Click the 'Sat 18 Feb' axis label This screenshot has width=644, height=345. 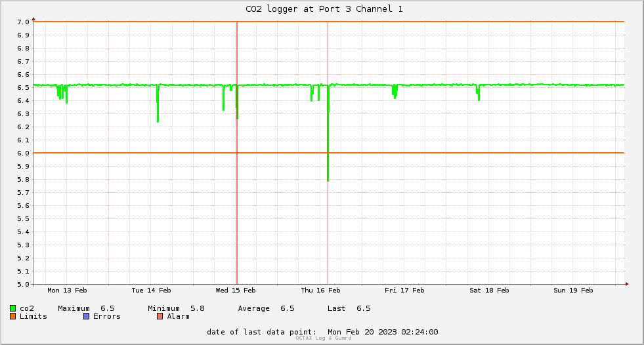[489, 290]
